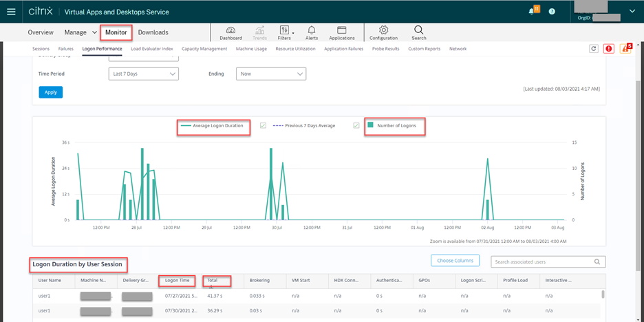Click the refresh icon near the tabs
The image size is (644, 322).
coord(594,49)
